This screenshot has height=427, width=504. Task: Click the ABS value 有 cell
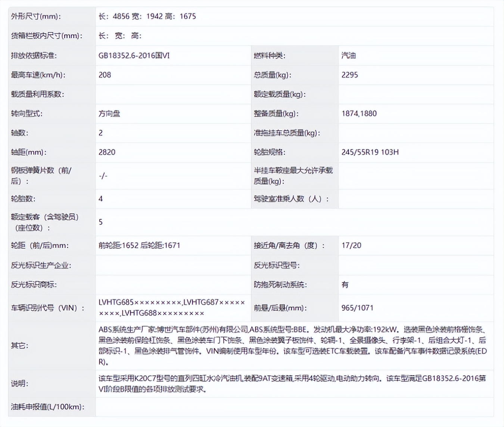click(344, 284)
